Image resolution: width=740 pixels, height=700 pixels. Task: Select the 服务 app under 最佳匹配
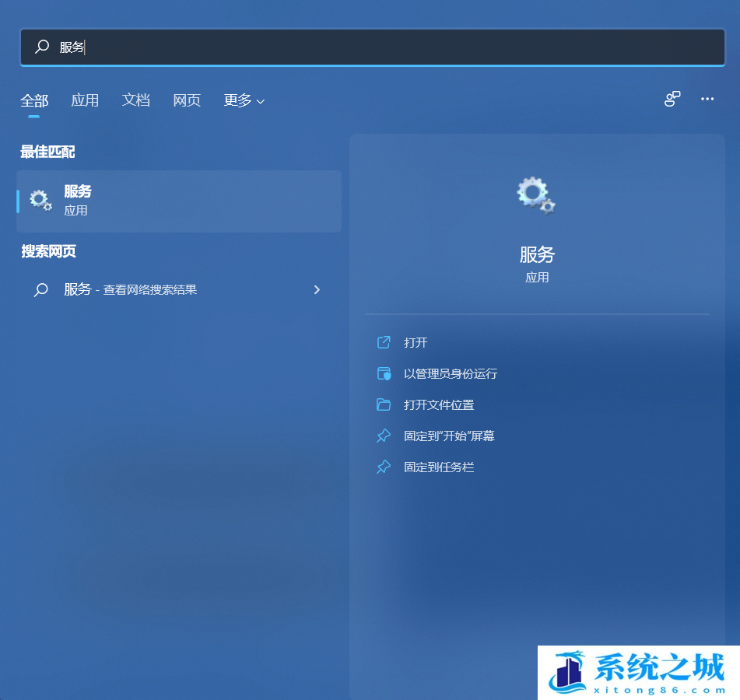(x=179, y=201)
